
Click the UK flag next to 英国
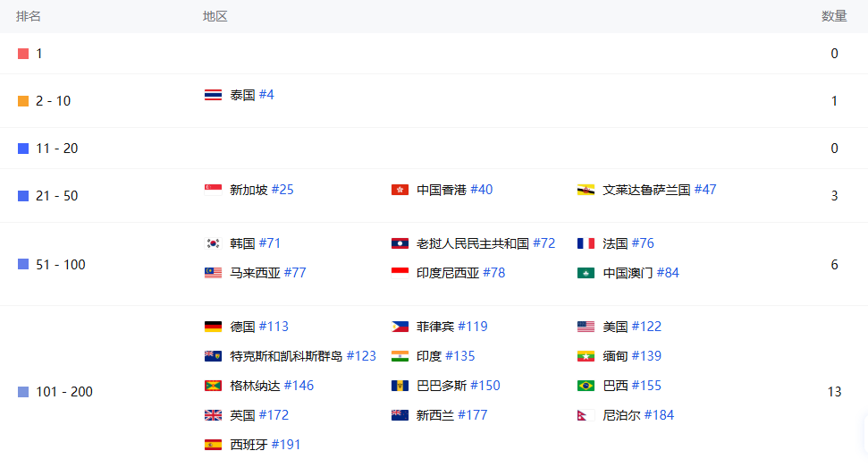point(213,415)
